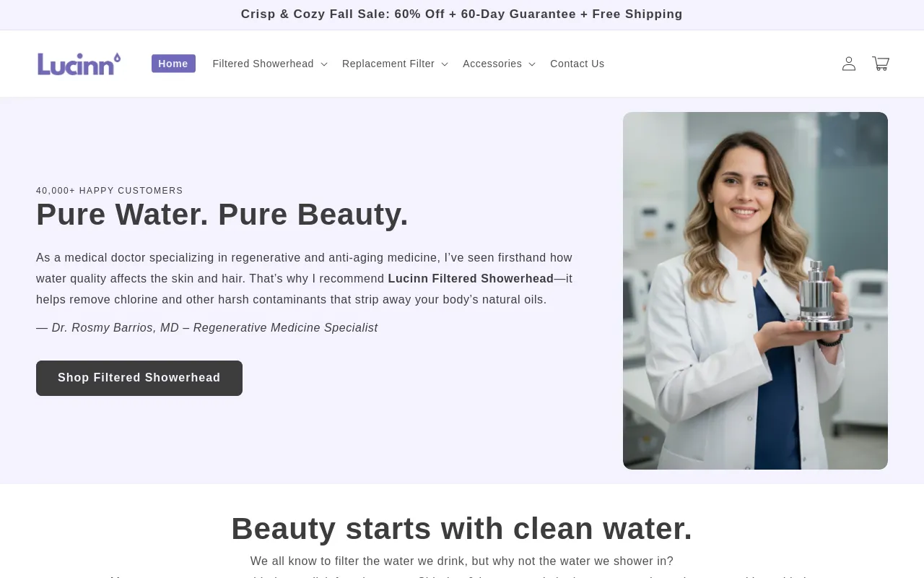Expand the Accessories dropdown arrow
Image resolution: width=924 pixels, height=578 pixels.
(x=532, y=64)
